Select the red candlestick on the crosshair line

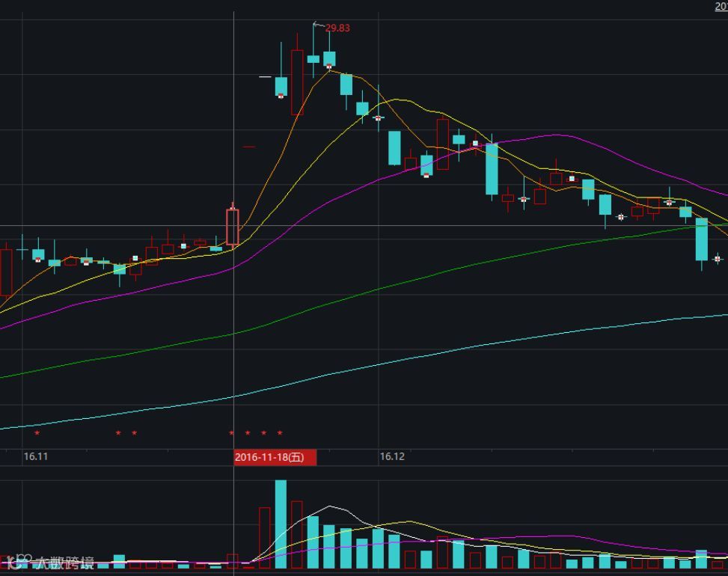pos(233,227)
